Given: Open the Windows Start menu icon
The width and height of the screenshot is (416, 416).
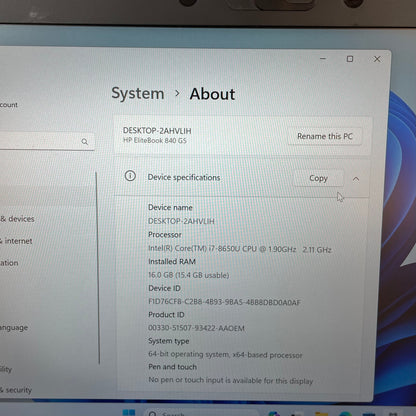Looking at the screenshot, I should (x=129, y=413).
